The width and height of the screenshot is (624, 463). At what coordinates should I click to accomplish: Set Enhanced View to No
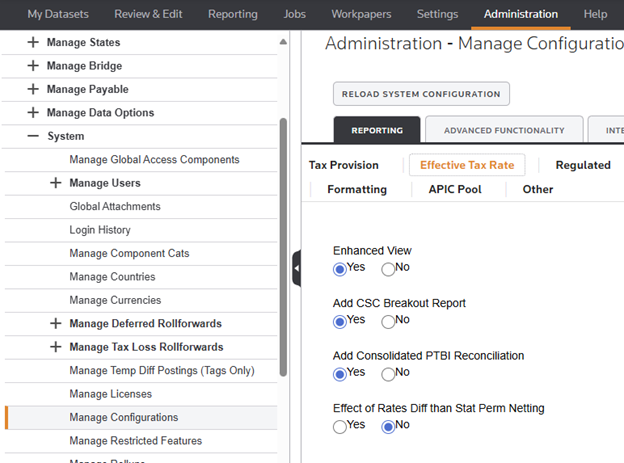389,268
